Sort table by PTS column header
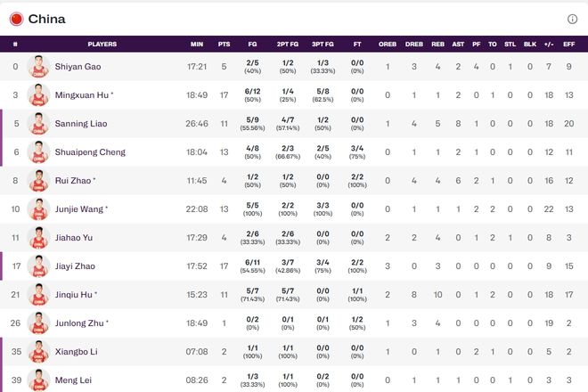Image resolution: width=588 pixels, height=392 pixels. coord(224,44)
